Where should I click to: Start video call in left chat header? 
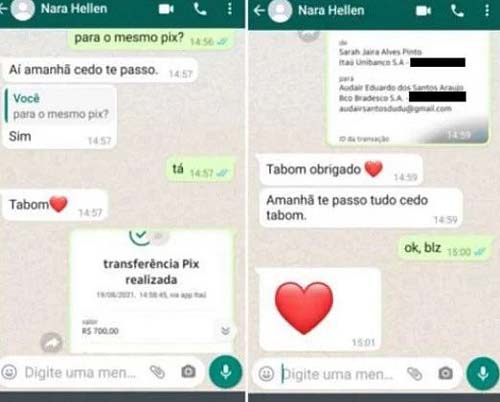point(166,9)
